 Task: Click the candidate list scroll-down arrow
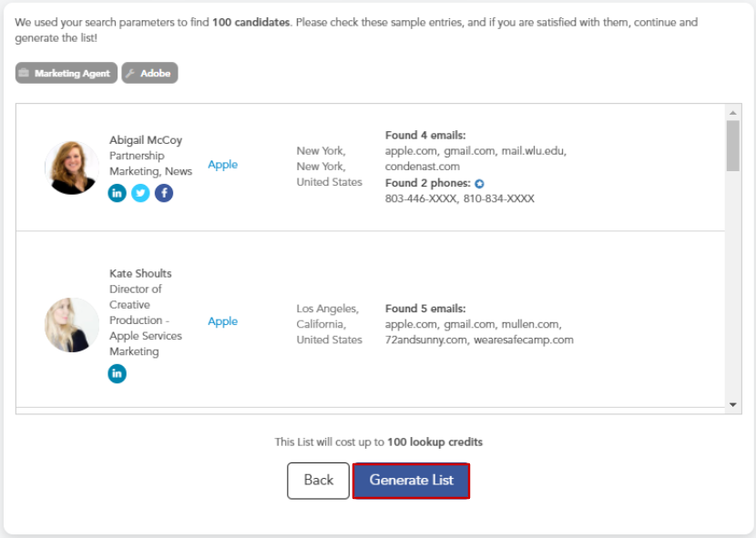click(x=733, y=404)
